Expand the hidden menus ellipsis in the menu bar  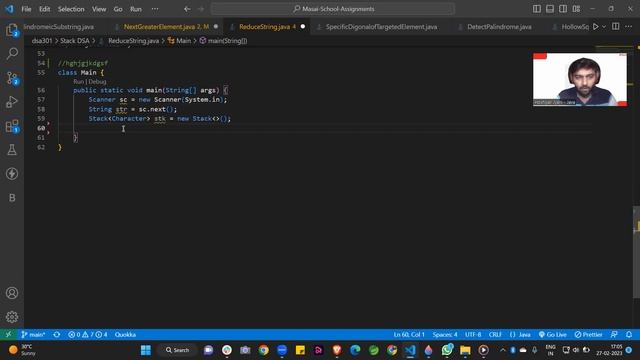pos(155,9)
